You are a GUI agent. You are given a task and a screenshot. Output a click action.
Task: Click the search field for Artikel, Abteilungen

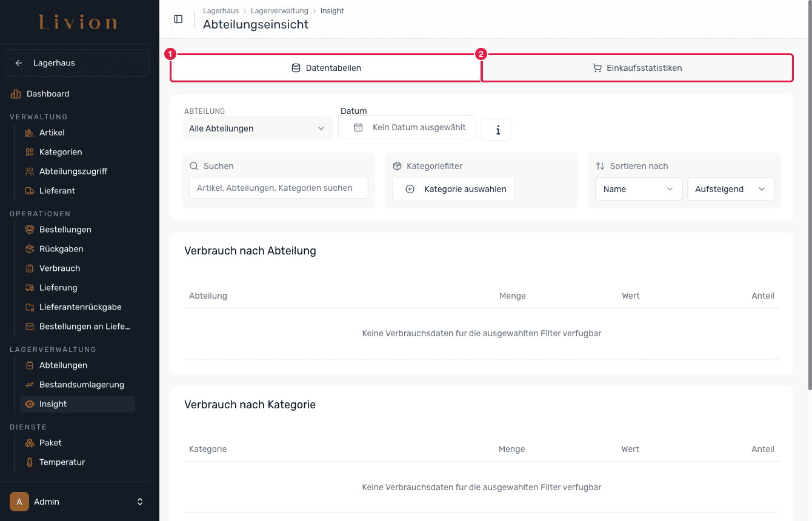(x=278, y=188)
